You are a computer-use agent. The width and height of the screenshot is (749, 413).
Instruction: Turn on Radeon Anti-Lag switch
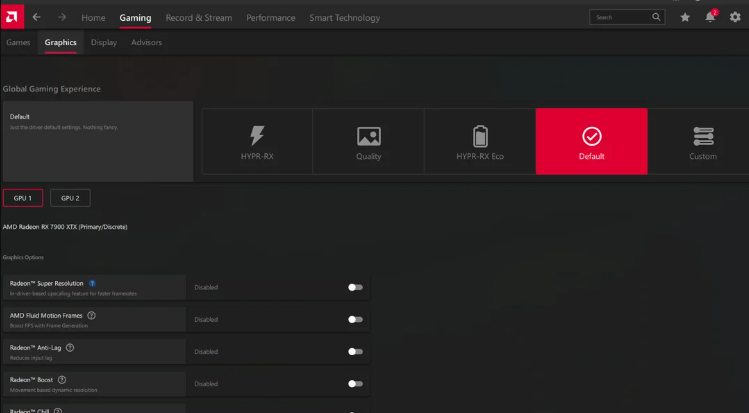354,351
